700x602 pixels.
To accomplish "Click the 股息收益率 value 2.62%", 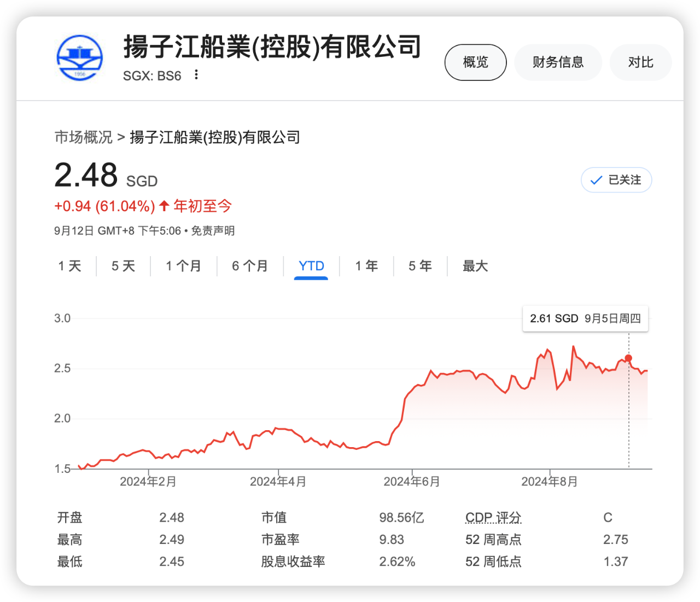I will pos(398,562).
